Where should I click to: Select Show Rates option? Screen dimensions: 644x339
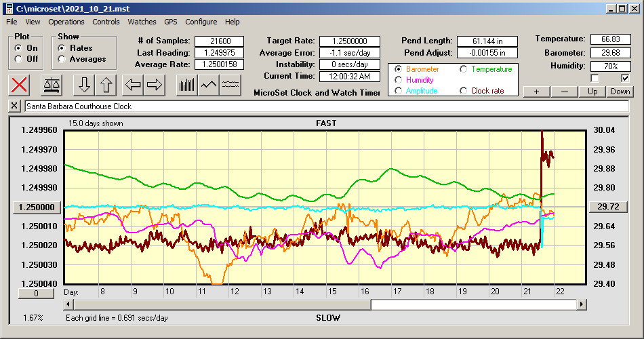tap(62, 48)
